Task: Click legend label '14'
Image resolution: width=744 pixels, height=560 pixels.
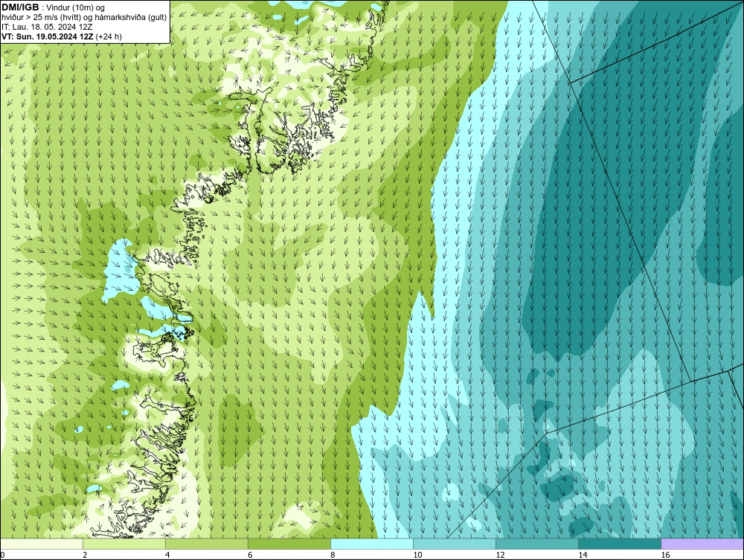Action: [x=583, y=555]
